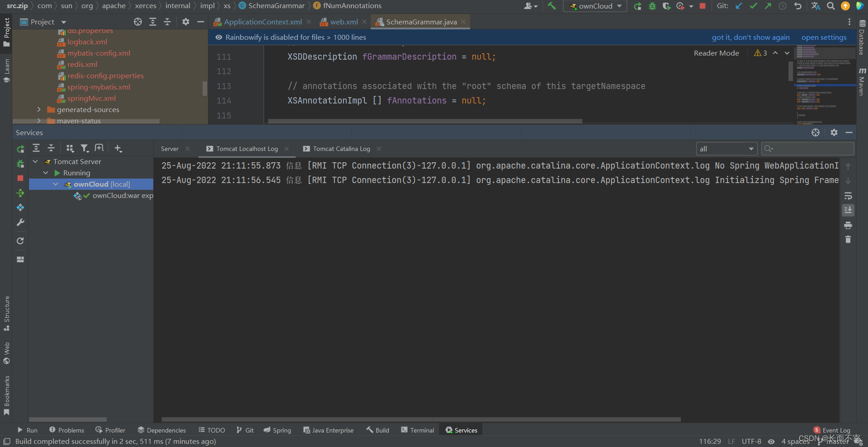
Task: Start debugging with the main toolbar bug icon
Action: coord(652,6)
